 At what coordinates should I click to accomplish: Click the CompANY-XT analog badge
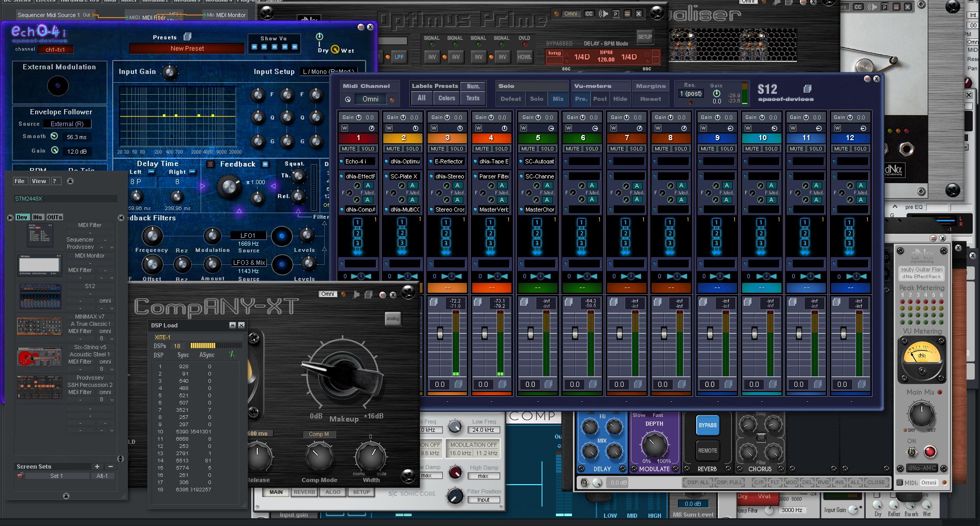(x=393, y=319)
